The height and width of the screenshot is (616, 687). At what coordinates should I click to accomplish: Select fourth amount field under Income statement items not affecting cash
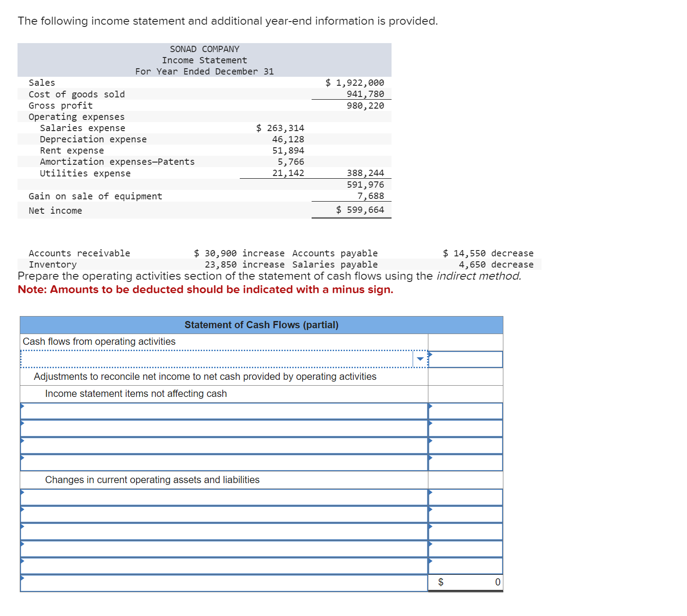[x=466, y=462]
